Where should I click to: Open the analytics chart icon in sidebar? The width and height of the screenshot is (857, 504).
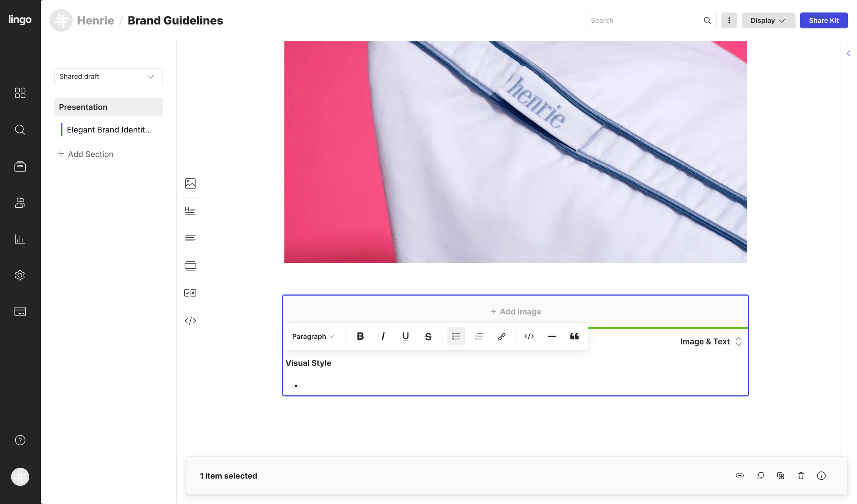20,239
